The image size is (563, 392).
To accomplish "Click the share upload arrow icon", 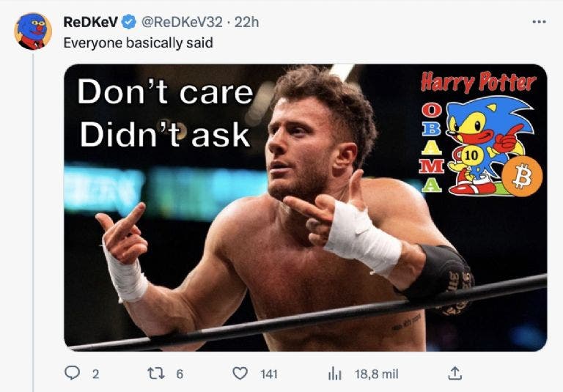I will [454, 374].
